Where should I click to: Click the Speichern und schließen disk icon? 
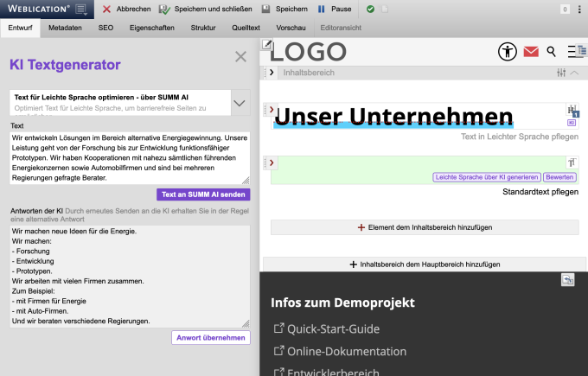(164, 9)
